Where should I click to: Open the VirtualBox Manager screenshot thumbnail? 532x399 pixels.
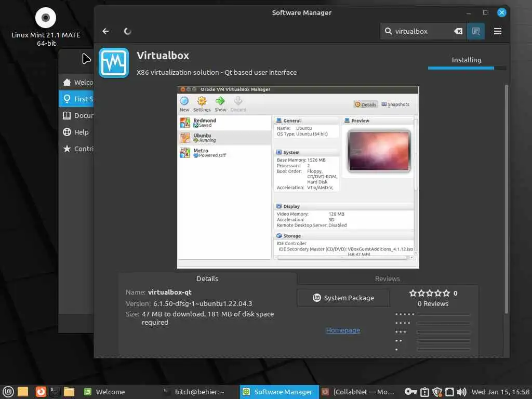coord(298,177)
